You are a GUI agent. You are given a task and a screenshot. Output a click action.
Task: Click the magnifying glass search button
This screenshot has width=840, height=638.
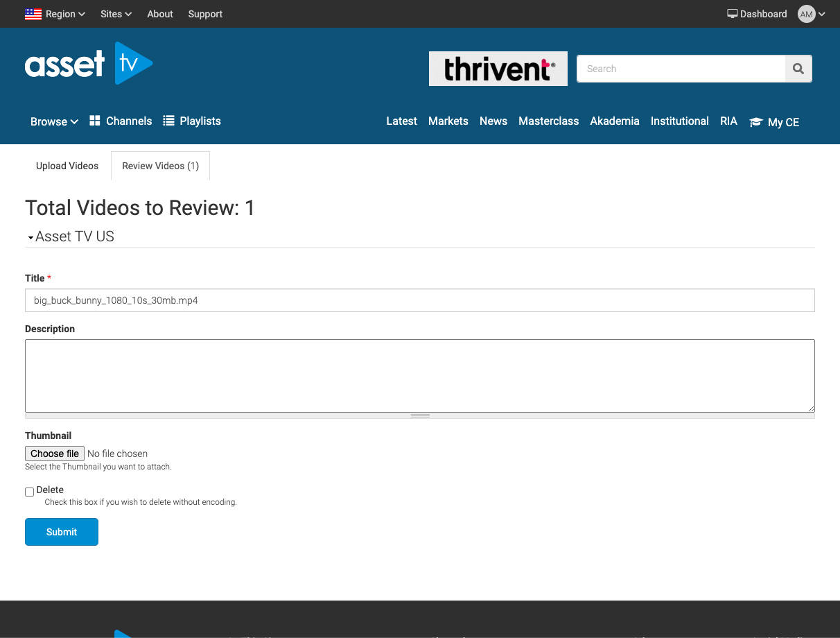point(798,69)
